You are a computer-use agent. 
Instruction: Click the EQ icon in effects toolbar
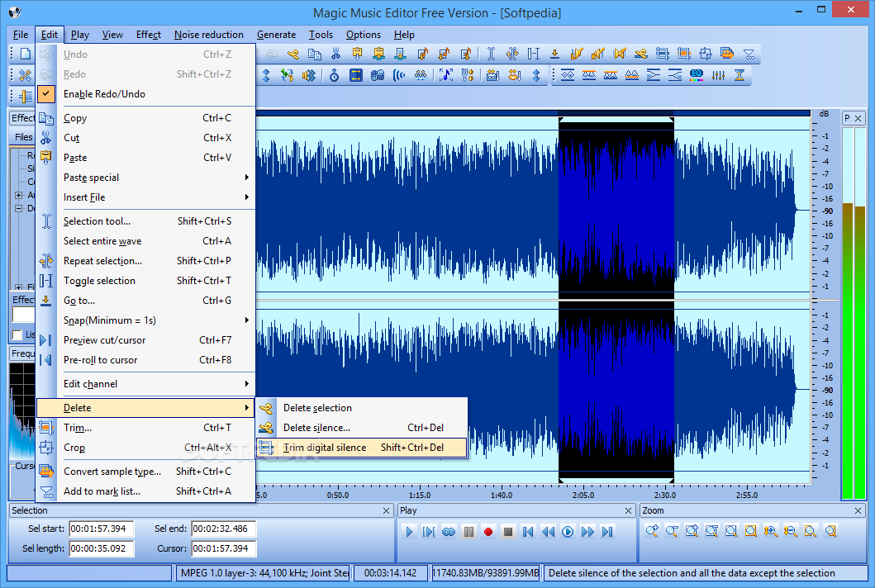[697, 75]
